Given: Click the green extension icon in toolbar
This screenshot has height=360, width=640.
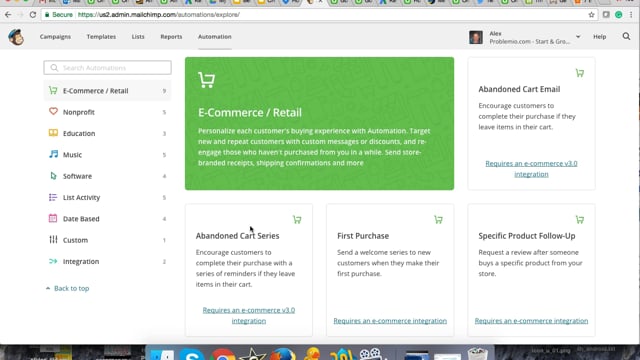Looking at the screenshot, I should (618, 15).
